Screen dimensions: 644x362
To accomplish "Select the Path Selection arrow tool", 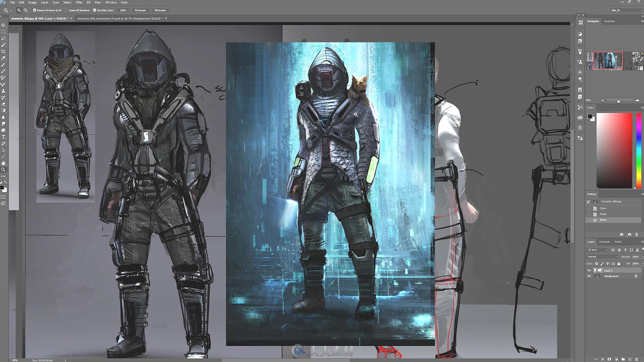I will coord(3,150).
